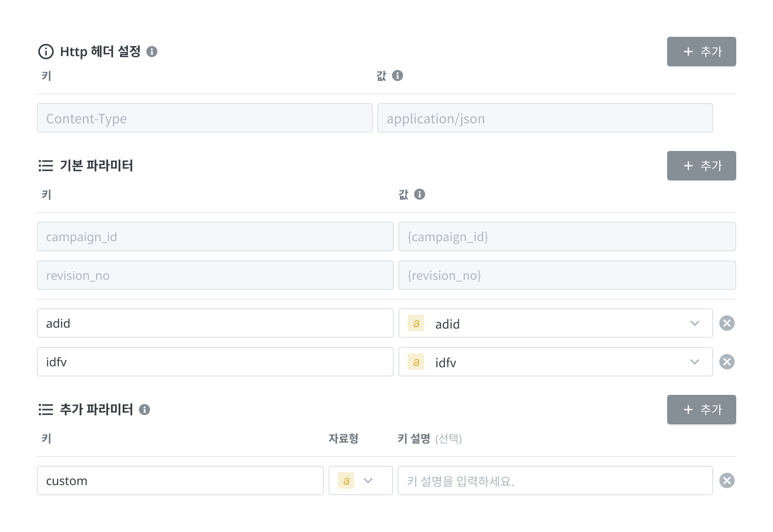Click the 키 설명 description input field
The height and width of the screenshot is (532, 773).
pos(555,480)
